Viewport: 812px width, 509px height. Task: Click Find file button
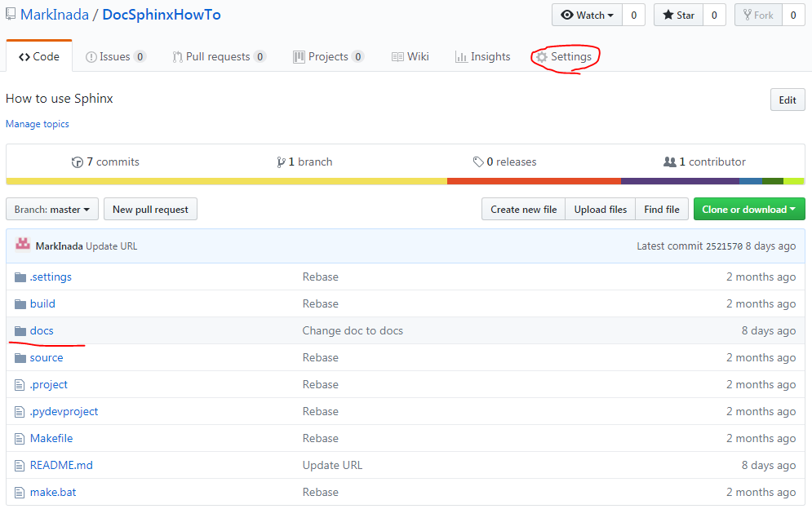click(x=662, y=209)
